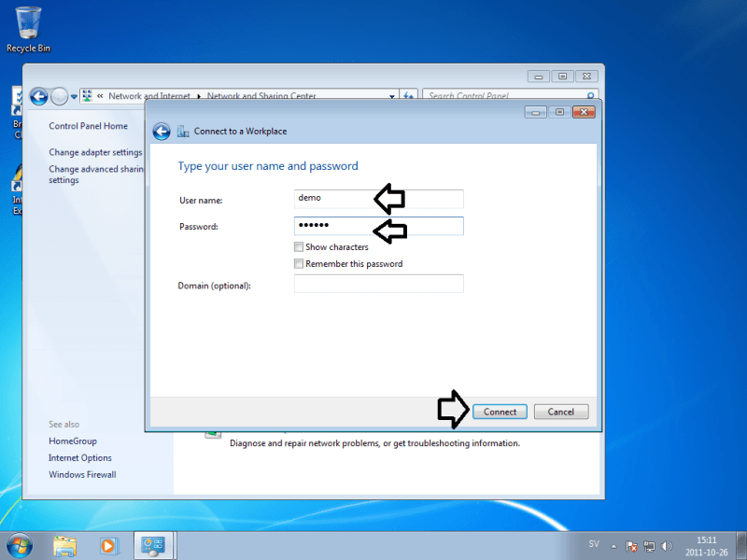Click the Action Center flag tray icon
747x560 pixels.
631,546
